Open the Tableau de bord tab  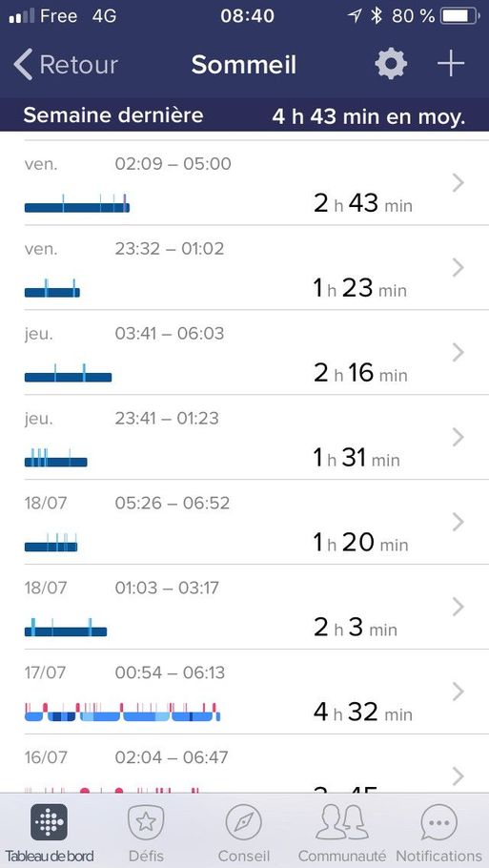click(50, 833)
